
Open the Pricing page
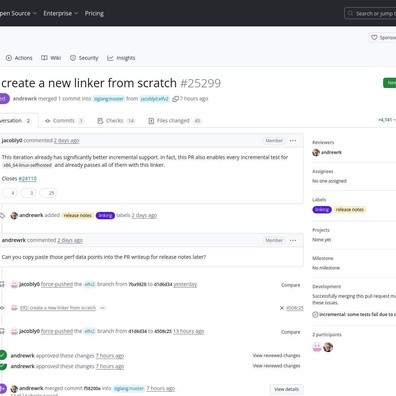click(x=94, y=13)
